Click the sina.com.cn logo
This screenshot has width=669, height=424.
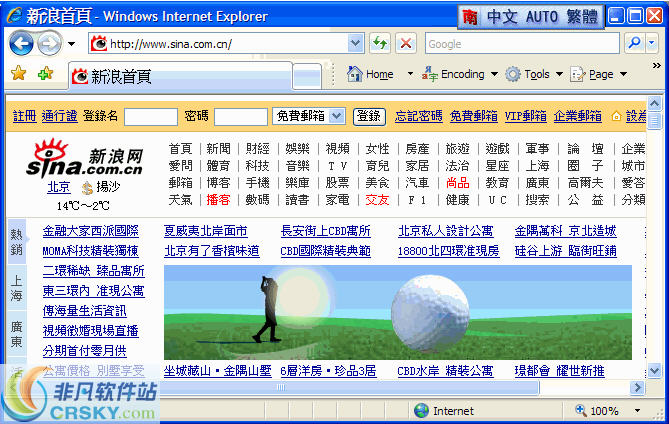click(x=84, y=158)
